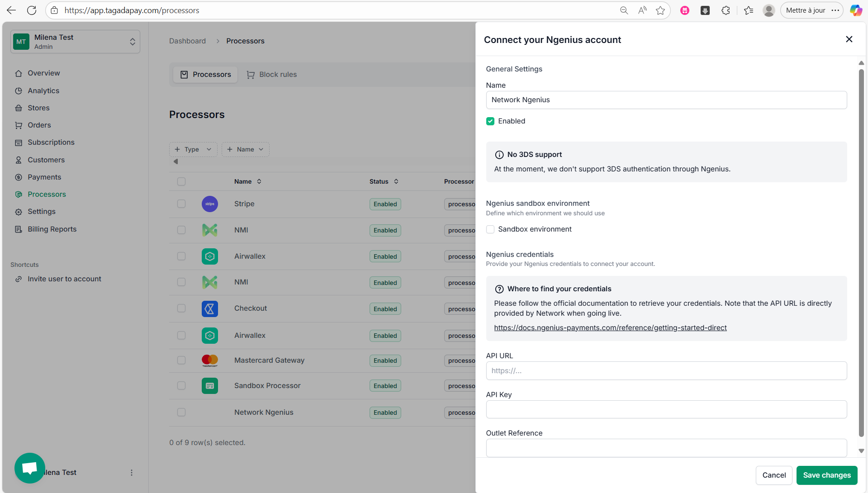The width and height of the screenshot is (868, 493).
Task: Check the Checkout row checkbox
Action: (181, 308)
